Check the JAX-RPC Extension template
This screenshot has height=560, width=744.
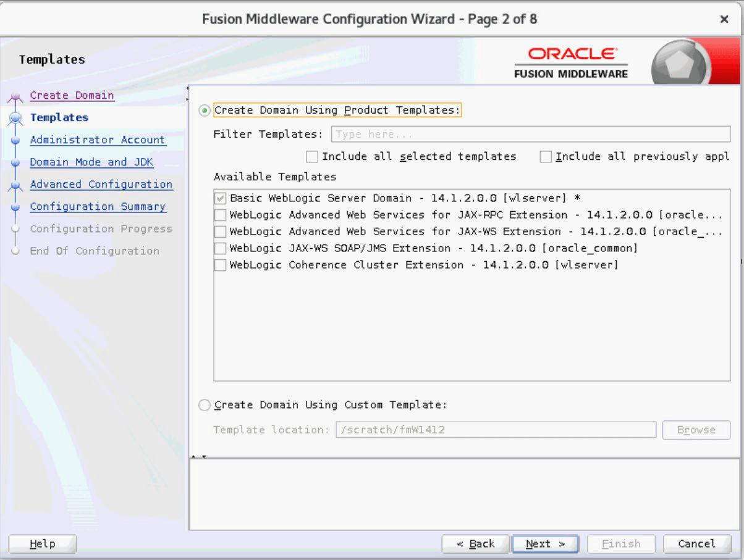[220, 215]
